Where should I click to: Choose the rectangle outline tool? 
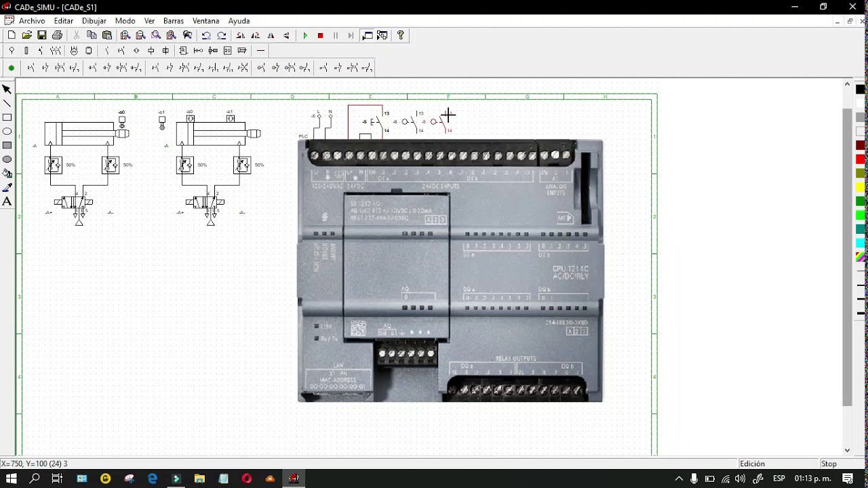(7, 117)
